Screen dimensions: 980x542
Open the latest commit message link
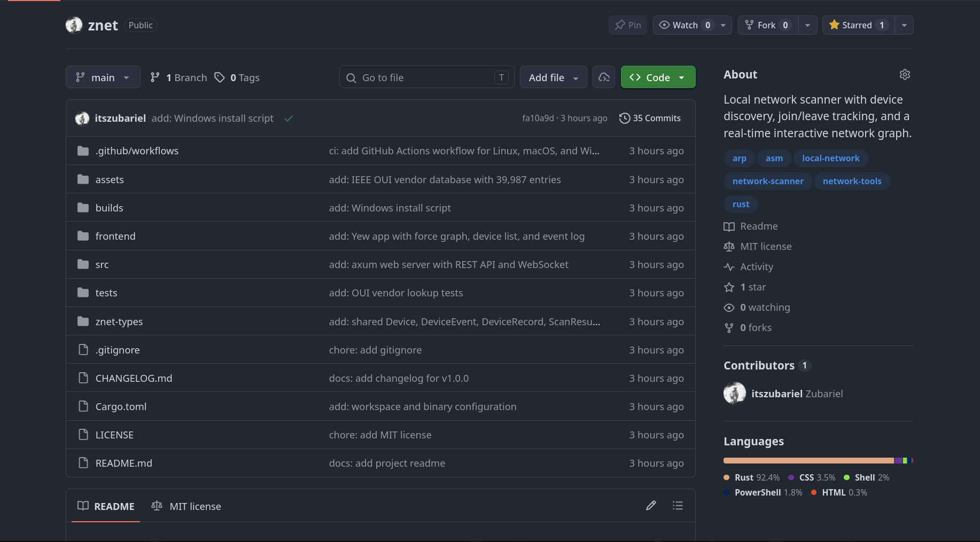click(213, 119)
